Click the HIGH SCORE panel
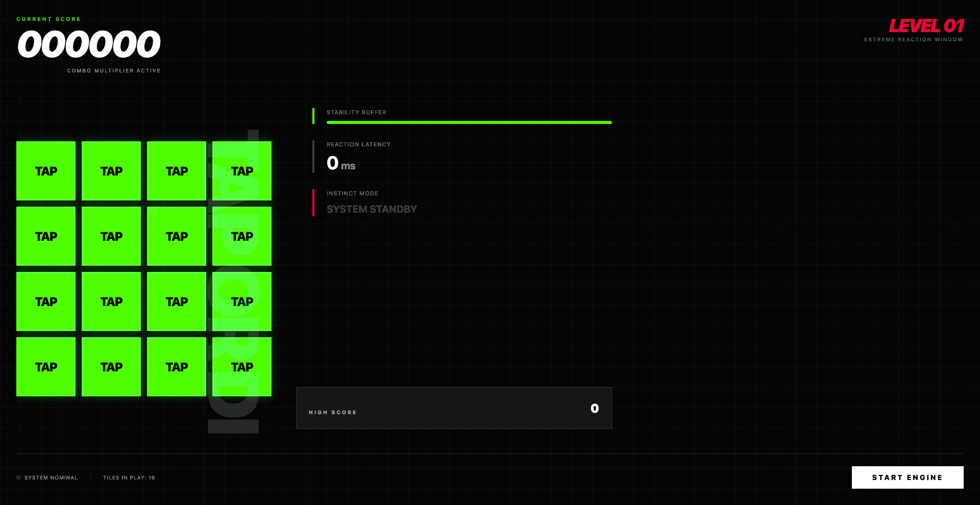 point(454,408)
